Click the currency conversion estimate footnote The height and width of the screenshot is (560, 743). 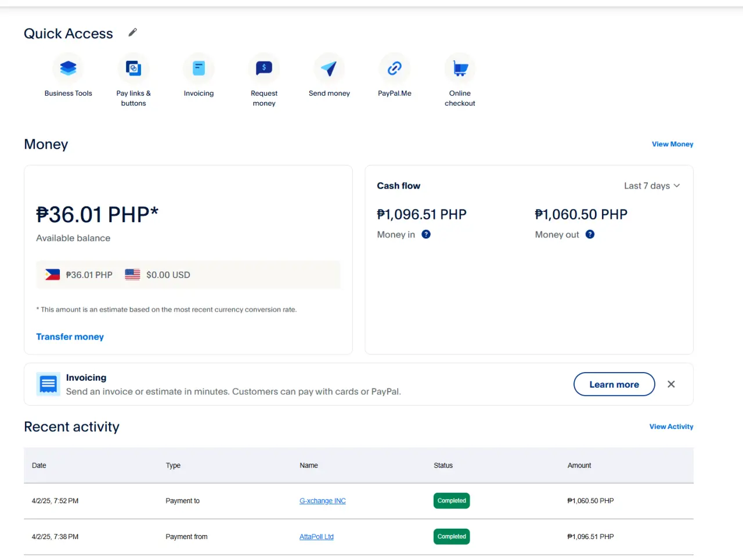[x=167, y=309]
